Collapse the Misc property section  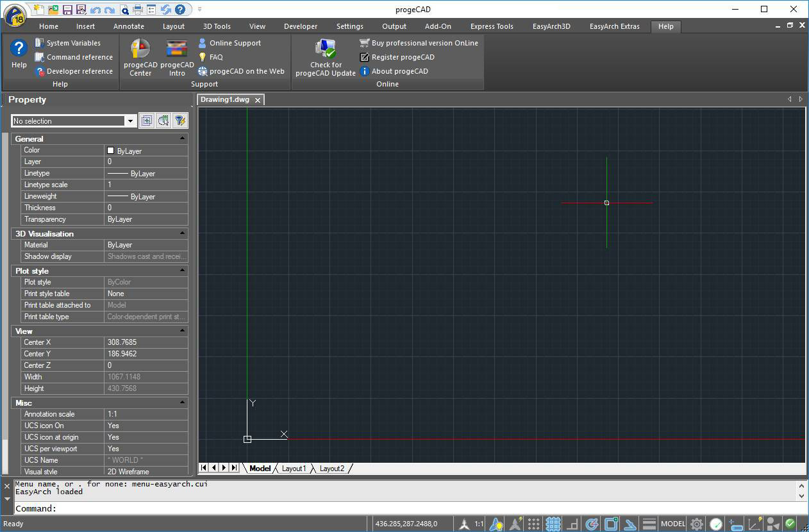coord(182,403)
